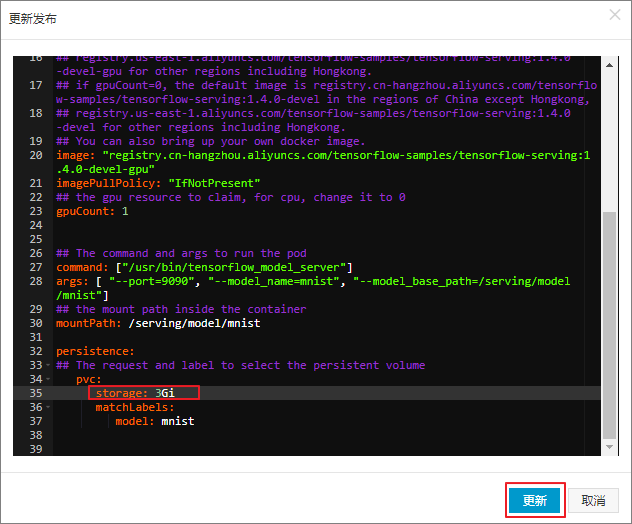632x524 pixels.
Task: Click the comment about gpu resource to claim
Action: 231,198
